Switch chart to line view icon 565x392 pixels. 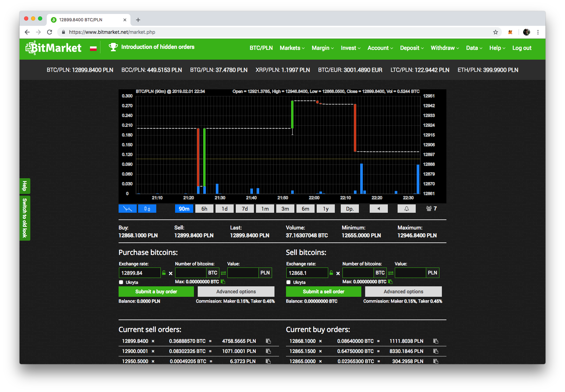[128, 209]
